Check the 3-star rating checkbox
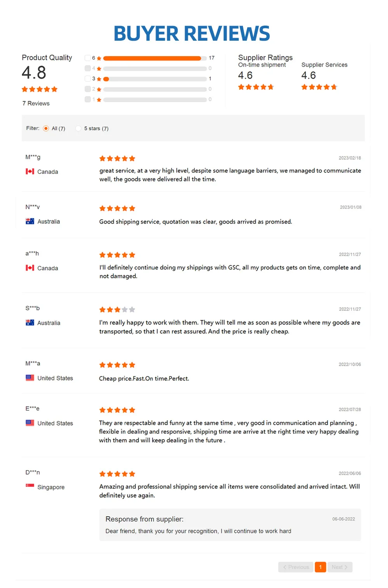 point(88,79)
